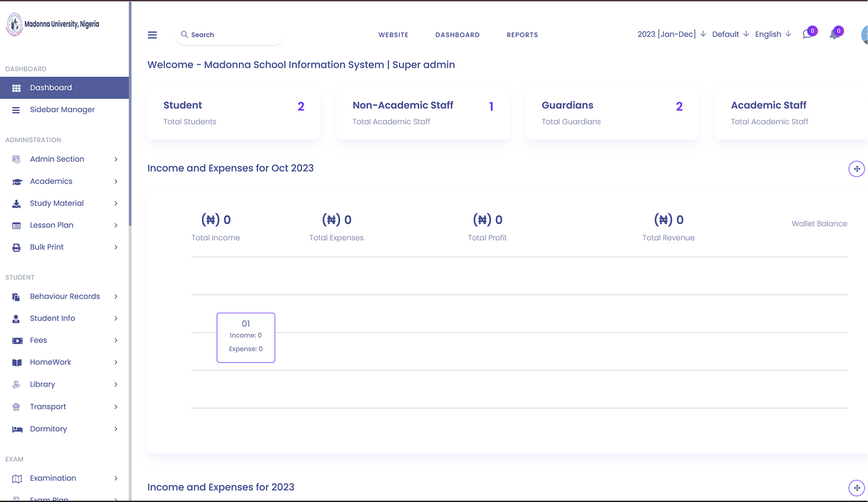This screenshot has height=502, width=868.
Task: Click the Transport bus icon
Action: click(x=16, y=406)
